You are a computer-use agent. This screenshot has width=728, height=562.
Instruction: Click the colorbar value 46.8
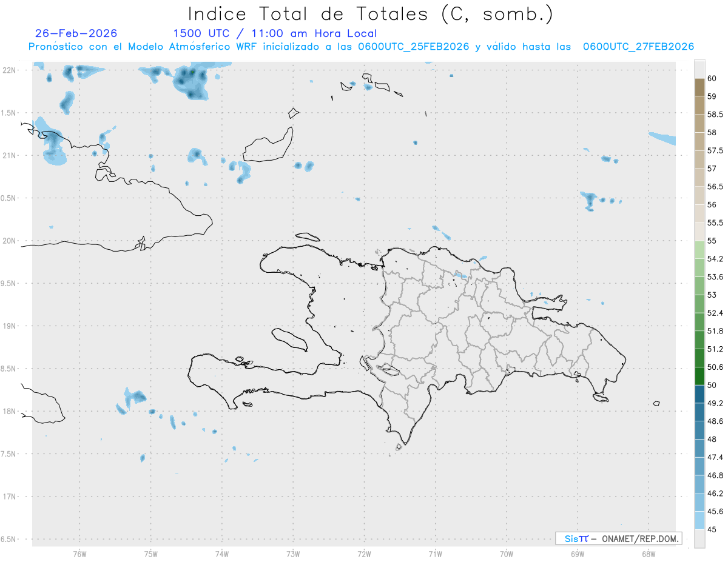coord(715,475)
